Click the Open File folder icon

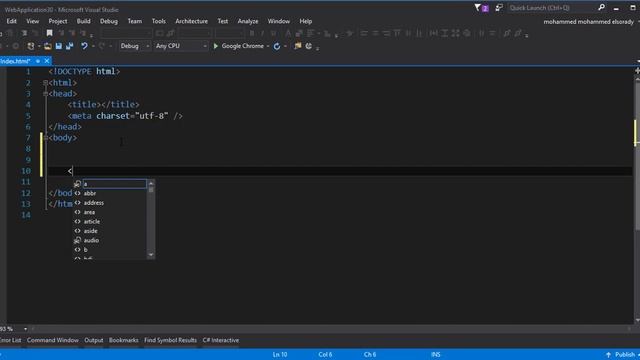tap(48, 46)
